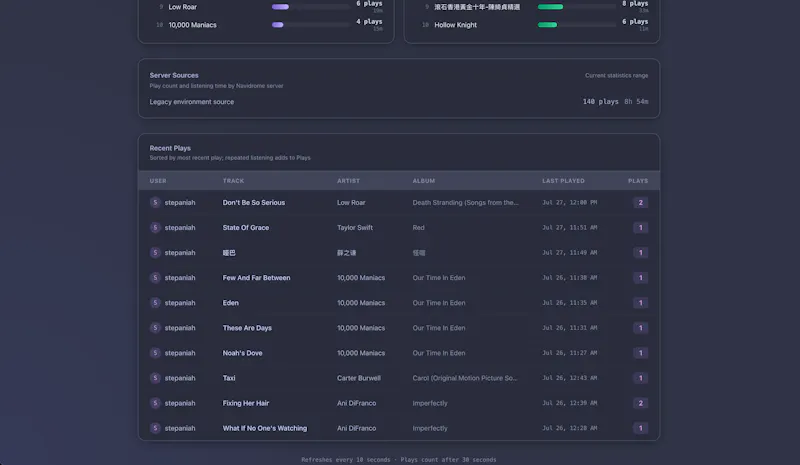Sort by the ARTIST column header
This screenshot has height=465, width=800.
click(x=348, y=181)
